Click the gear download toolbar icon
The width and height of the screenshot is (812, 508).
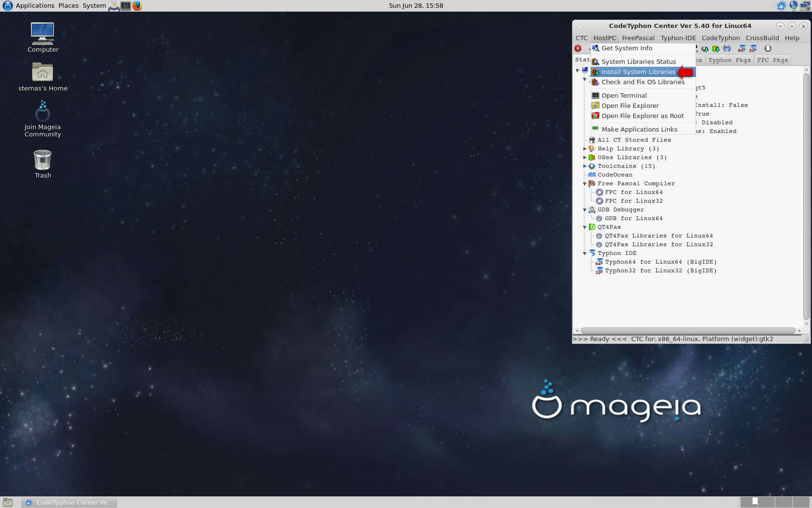705,48
